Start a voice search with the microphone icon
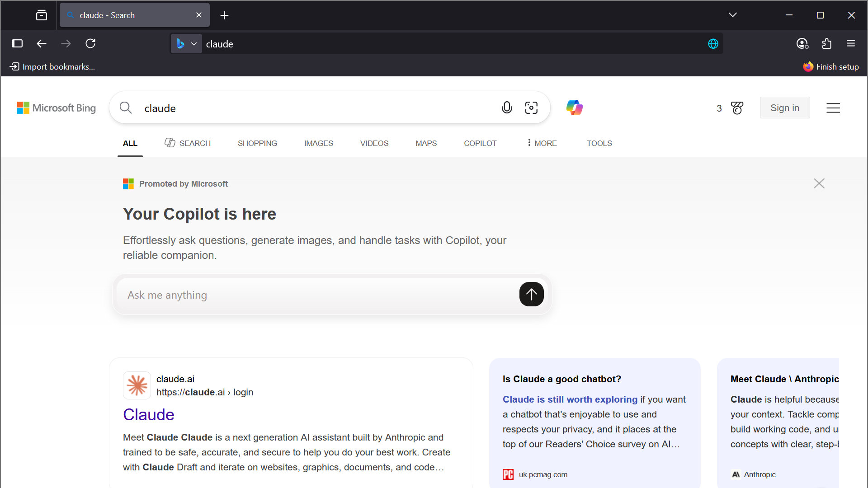The height and width of the screenshot is (488, 868). (x=507, y=108)
